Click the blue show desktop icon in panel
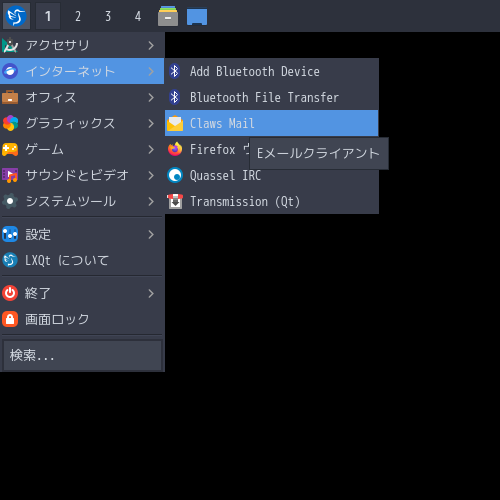The height and width of the screenshot is (500, 500). coord(197,17)
